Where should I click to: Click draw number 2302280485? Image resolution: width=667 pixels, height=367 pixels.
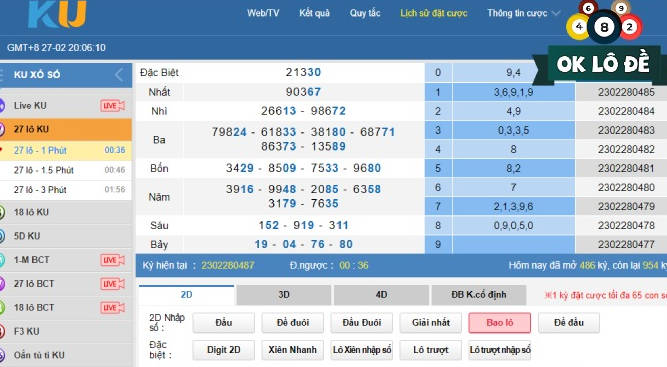click(x=626, y=92)
